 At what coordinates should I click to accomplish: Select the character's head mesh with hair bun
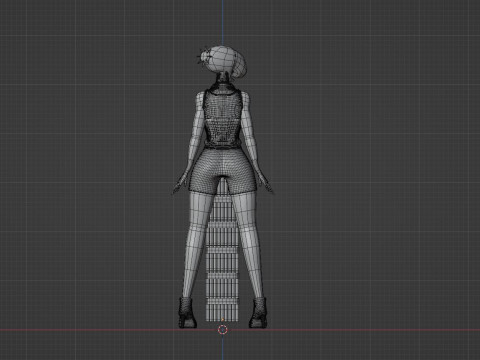tap(223, 61)
